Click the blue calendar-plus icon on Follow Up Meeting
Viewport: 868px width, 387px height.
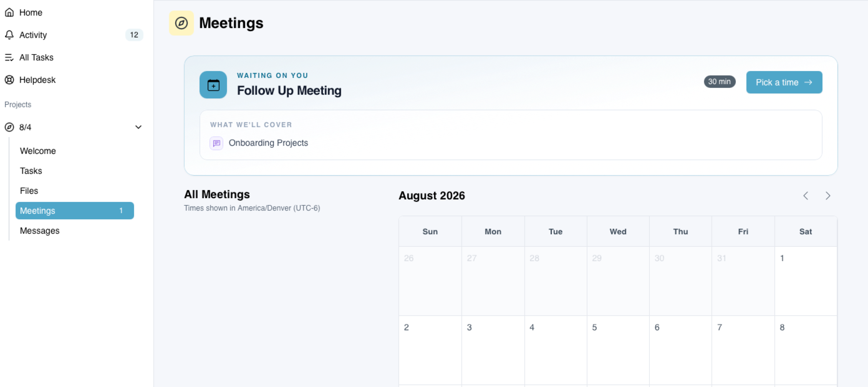213,84
